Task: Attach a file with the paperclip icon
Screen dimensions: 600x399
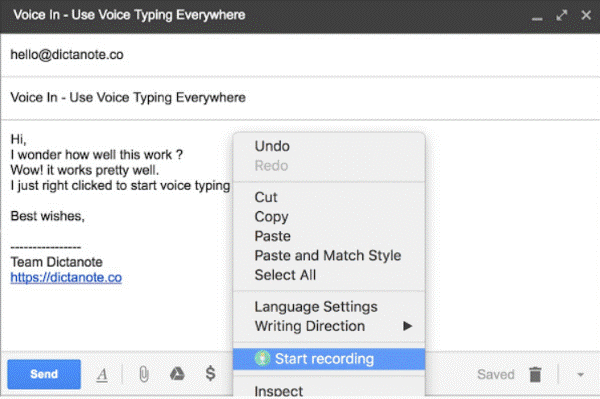Action: (143, 374)
